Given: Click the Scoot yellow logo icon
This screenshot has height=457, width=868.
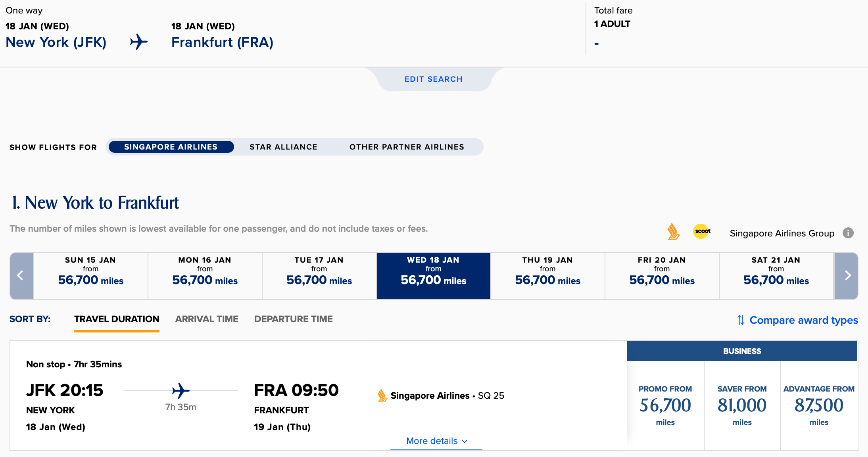Looking at the screenshot, I should pos(701,231).
